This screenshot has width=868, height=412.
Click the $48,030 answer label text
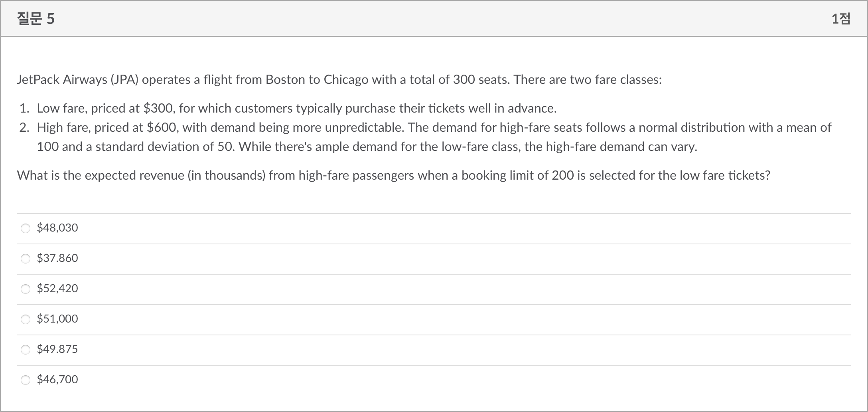click(57, 228)
